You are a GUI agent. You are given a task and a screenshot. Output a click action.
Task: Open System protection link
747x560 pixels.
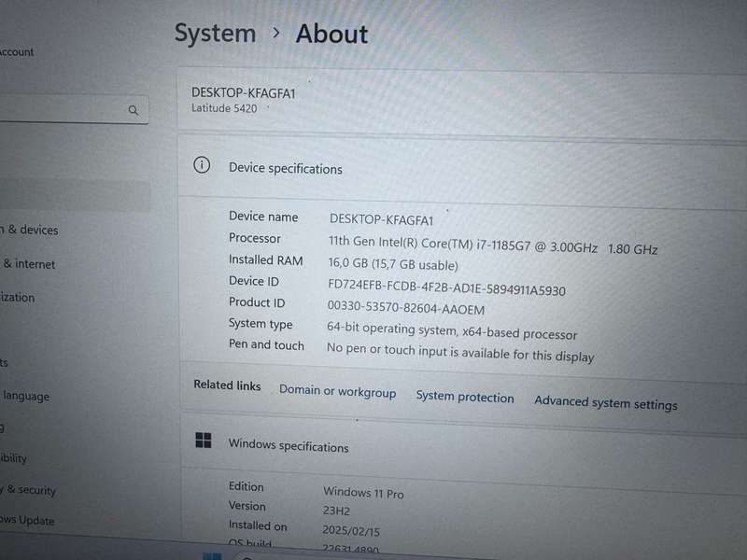465,397
